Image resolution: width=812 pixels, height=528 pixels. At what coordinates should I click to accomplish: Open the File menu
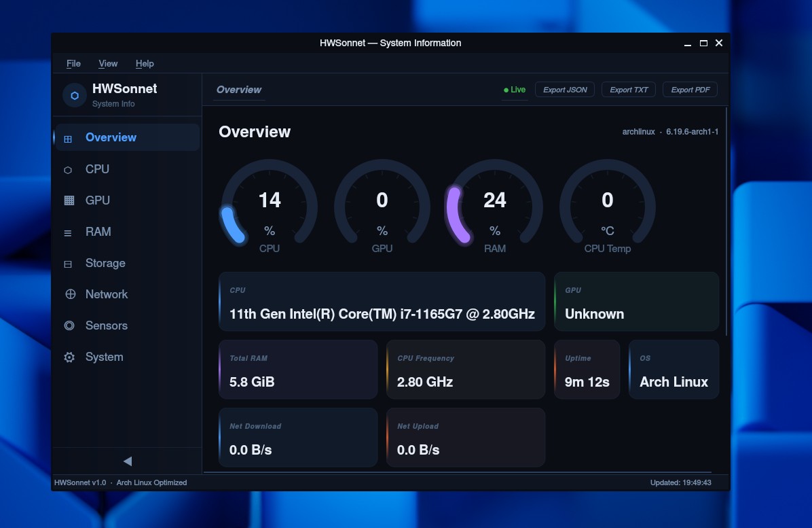click(x=73, y=63)
